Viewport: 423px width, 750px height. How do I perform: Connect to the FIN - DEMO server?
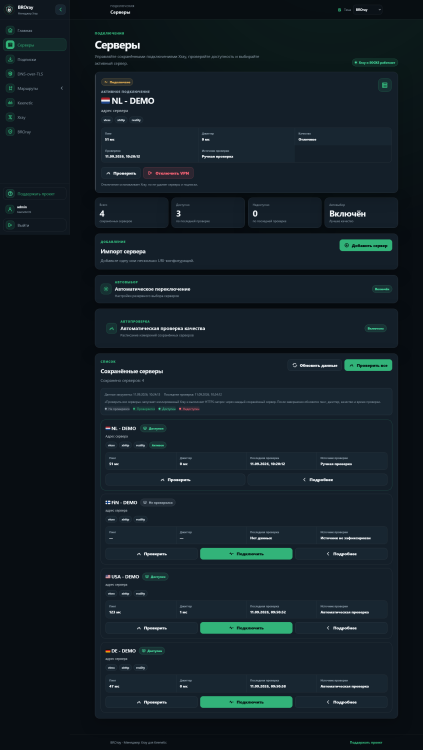(x=246, y=554)
